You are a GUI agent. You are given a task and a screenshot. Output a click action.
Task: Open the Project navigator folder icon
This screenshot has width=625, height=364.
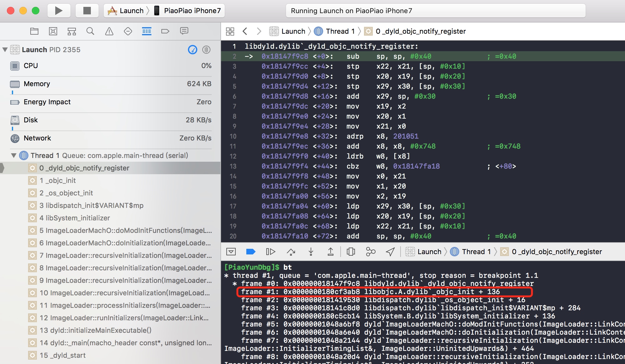click(34, 31)
